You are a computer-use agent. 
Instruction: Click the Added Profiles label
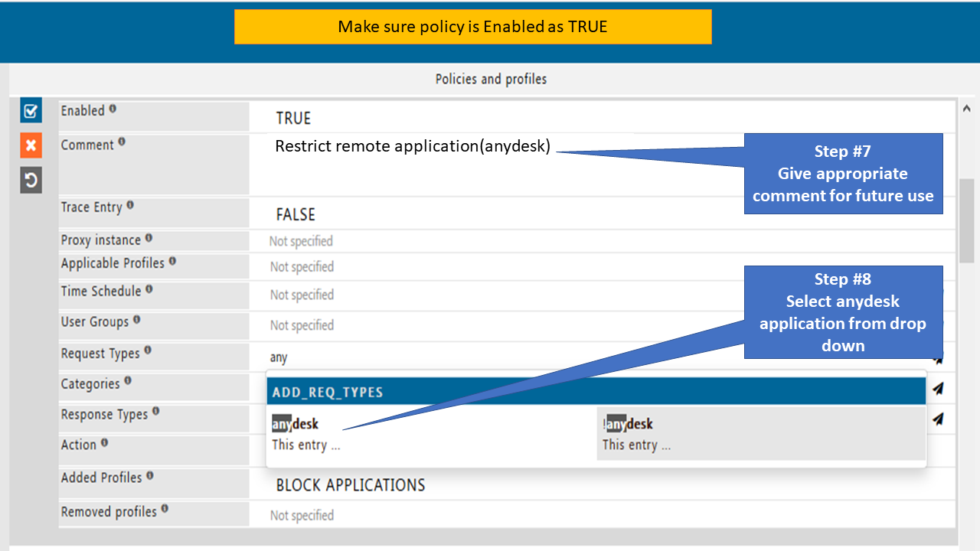coord(102,478)
